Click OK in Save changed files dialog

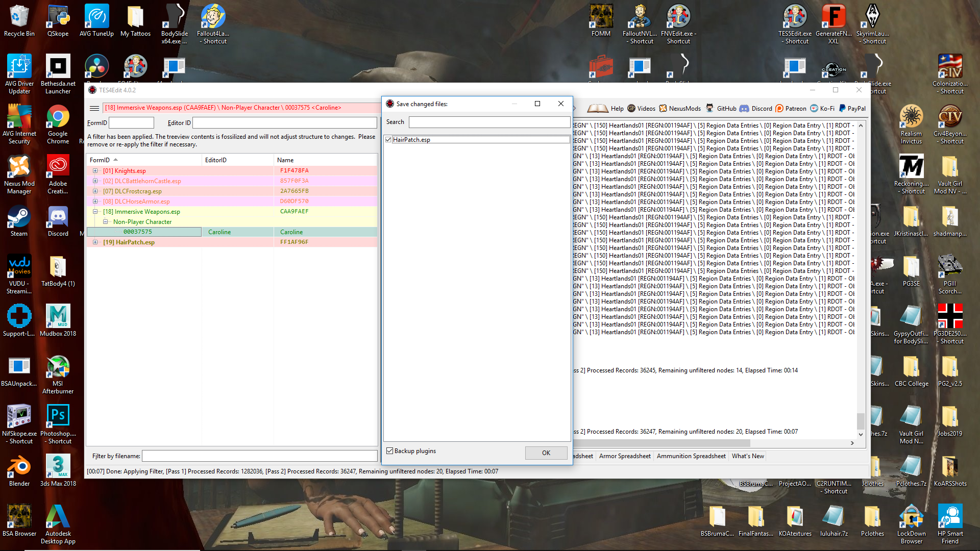click(x=546, y=453)
